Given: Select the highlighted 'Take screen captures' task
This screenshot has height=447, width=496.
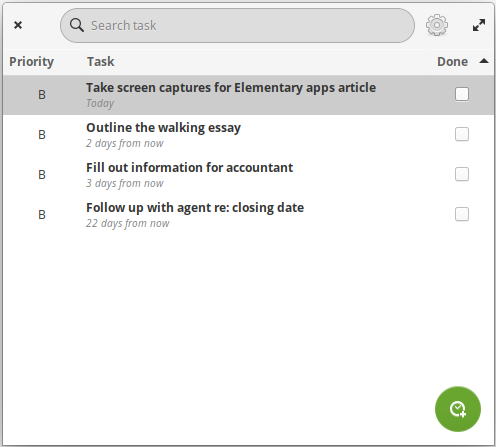Looking at the screenshot, I should pos(248,95).
